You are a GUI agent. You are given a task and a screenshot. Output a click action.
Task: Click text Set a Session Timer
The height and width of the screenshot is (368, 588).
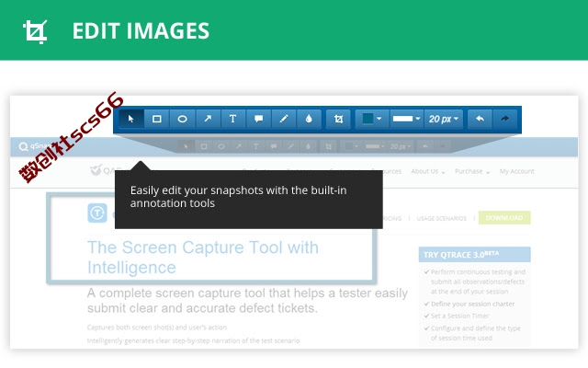[459, 316]
